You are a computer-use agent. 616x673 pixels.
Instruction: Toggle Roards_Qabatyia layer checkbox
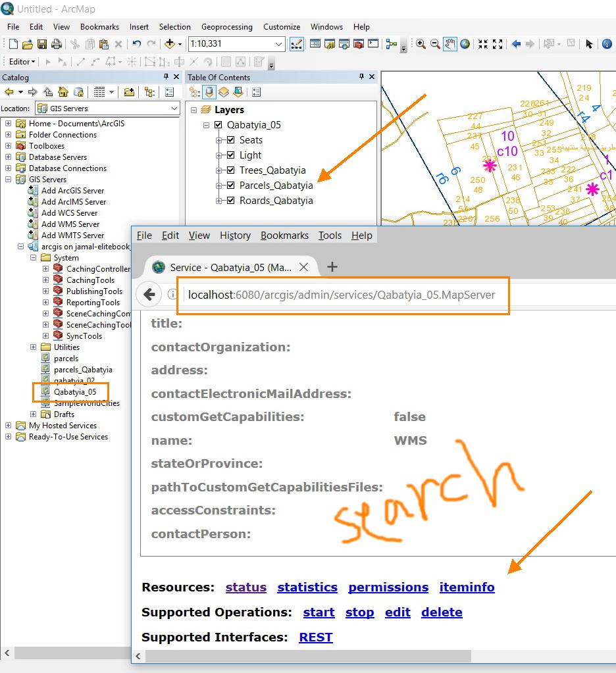click(x=230, y=201)
